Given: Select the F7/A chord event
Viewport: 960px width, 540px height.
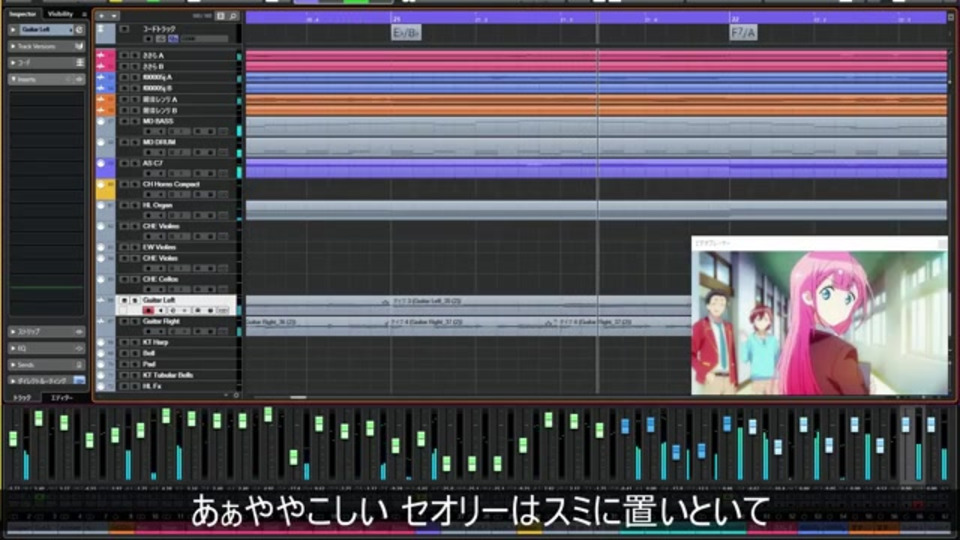Looking at the screenshot, I should [743, 32].
